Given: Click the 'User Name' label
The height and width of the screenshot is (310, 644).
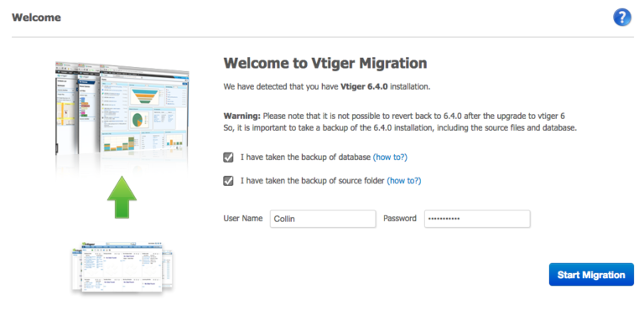Looking at the screenshot, I should [x=243, y=219].
